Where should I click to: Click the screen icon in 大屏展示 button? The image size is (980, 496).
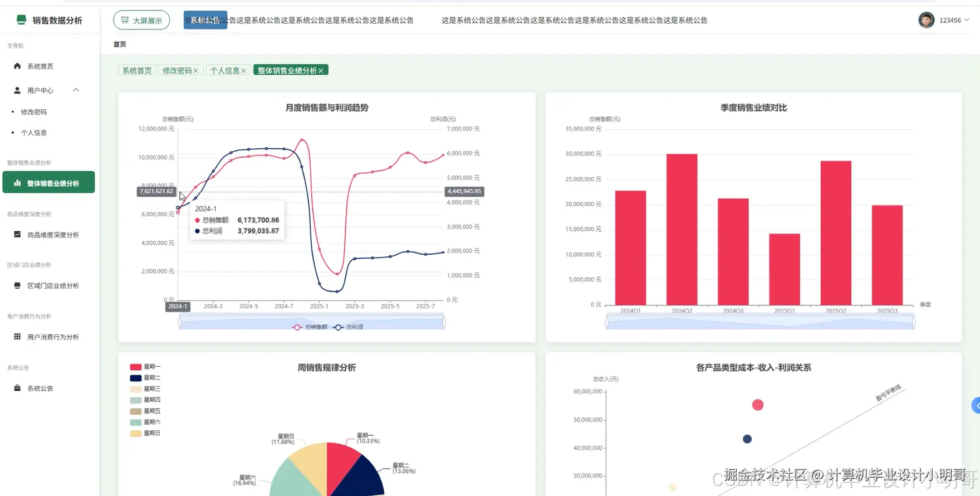125,20
